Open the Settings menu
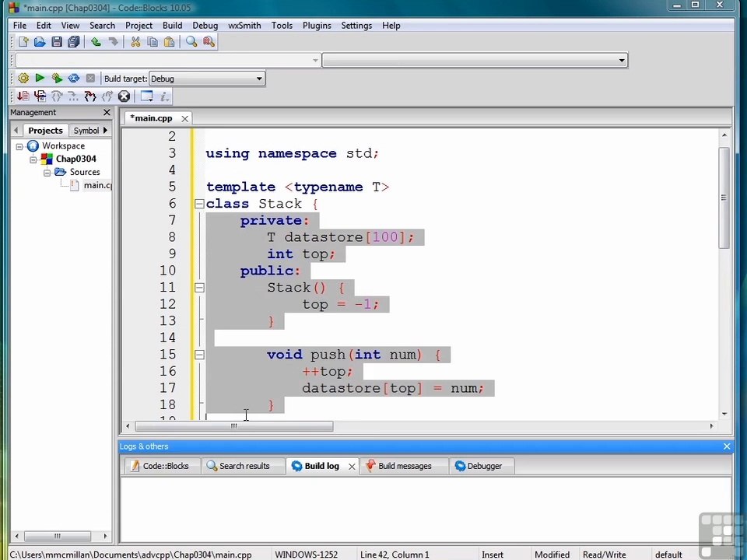Viewport: 747px width, 560px height. coord(356,25)
